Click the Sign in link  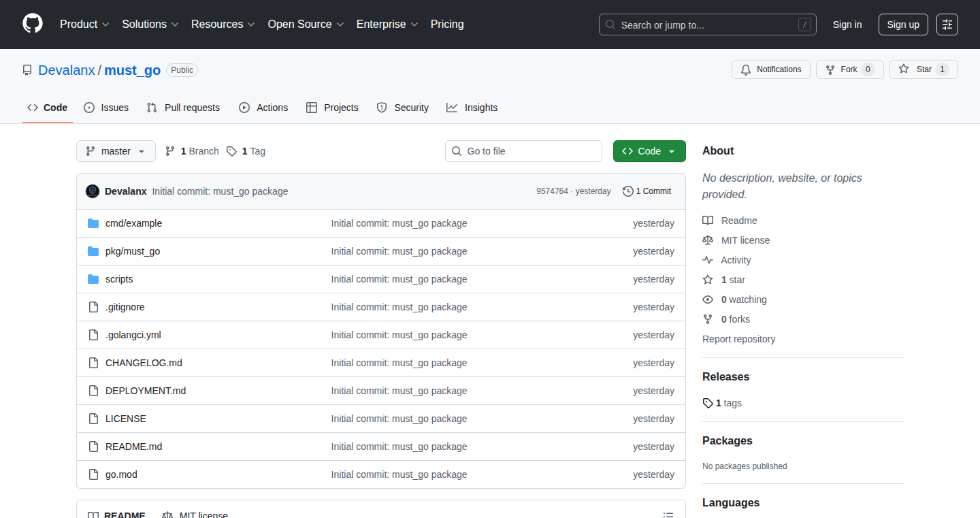point(847,25)
